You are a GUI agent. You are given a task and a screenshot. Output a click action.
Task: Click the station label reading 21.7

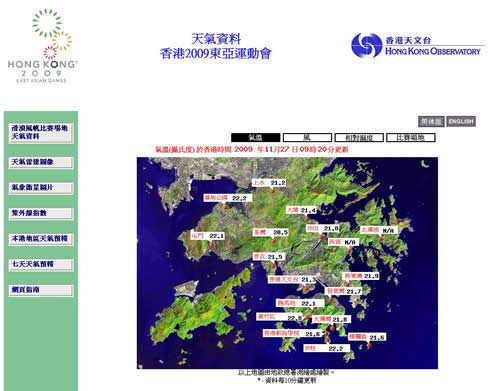(344, 291)
